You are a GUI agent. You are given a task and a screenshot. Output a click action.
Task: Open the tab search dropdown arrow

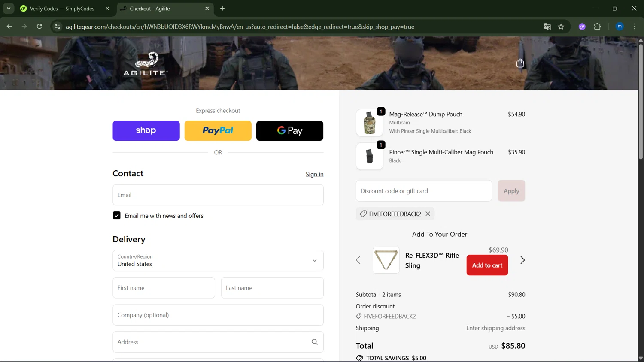pos(9,9)
